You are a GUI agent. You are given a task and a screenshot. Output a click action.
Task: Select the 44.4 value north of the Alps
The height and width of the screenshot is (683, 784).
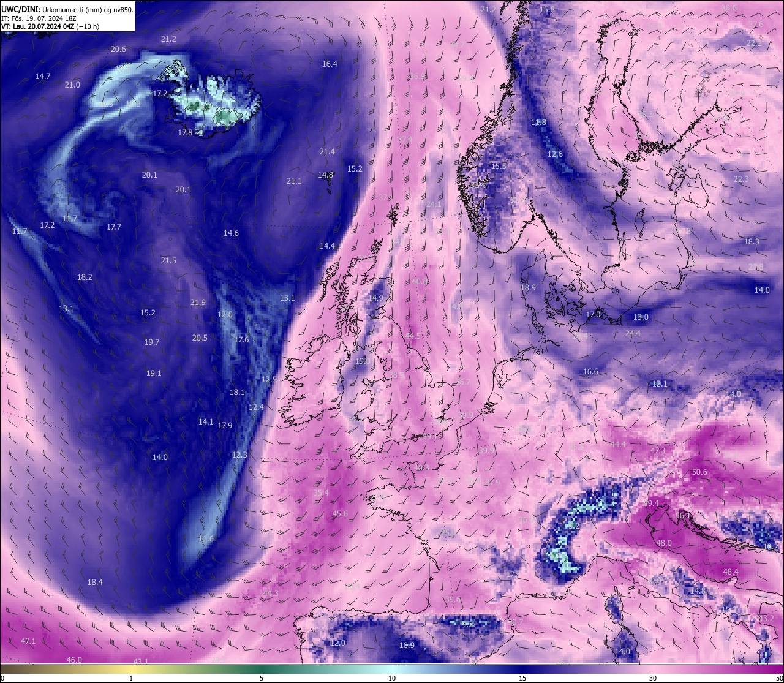point(619,445)
